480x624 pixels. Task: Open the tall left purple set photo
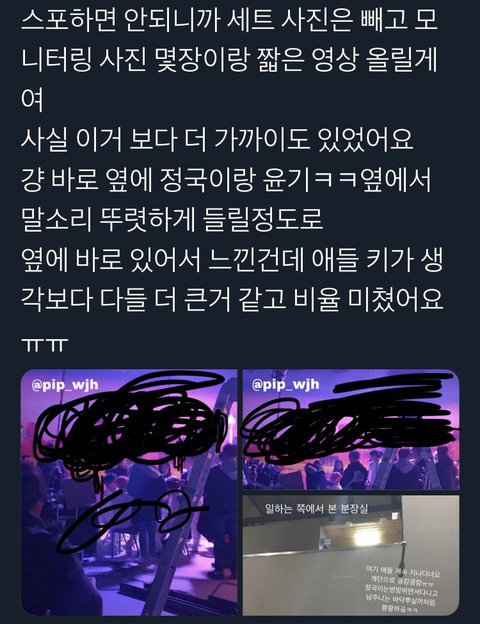point(129,492)
